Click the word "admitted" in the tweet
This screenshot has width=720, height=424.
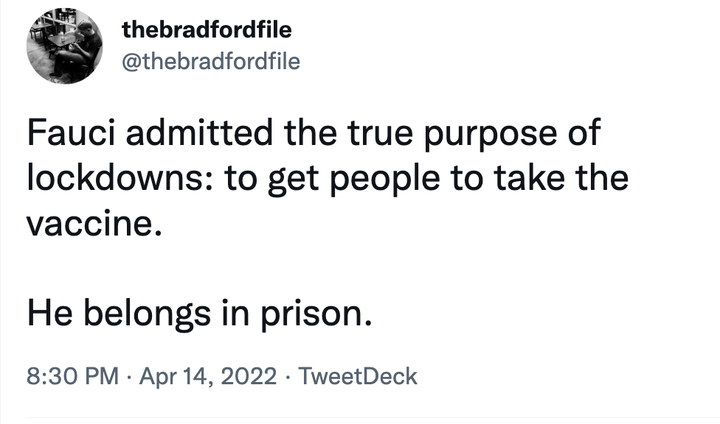pyautogui.click(x=174, y=134)
